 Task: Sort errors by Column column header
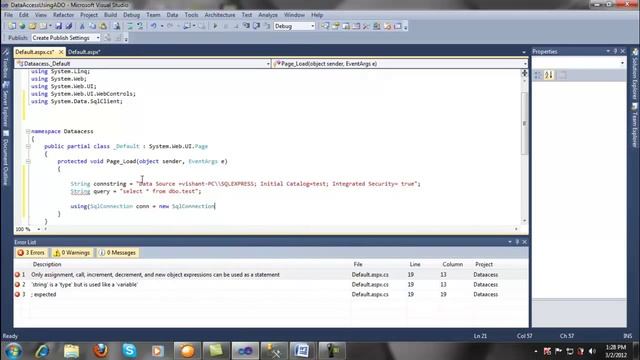click(x=452, y=264)
